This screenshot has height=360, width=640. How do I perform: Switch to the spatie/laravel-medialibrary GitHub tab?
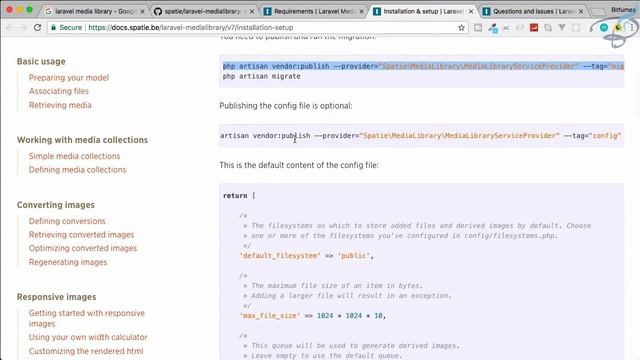[x=203, y=11]
